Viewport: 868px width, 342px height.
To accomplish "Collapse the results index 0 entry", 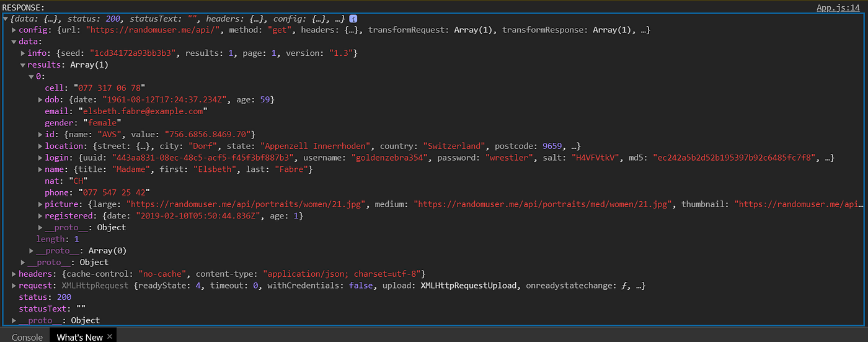I will 32,76.
